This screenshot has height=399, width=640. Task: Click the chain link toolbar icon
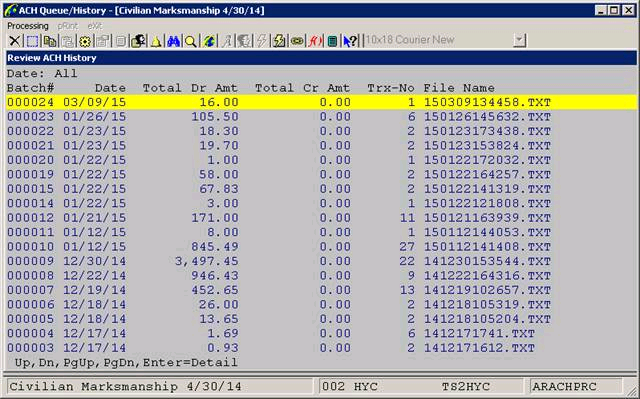point(297,41)
